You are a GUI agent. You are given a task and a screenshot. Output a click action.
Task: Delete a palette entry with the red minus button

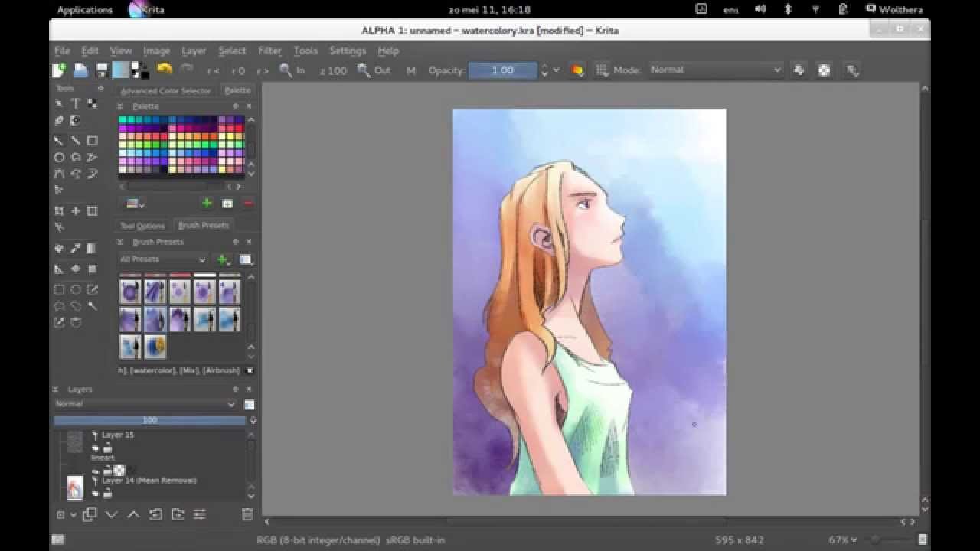(x=248, y=203)
